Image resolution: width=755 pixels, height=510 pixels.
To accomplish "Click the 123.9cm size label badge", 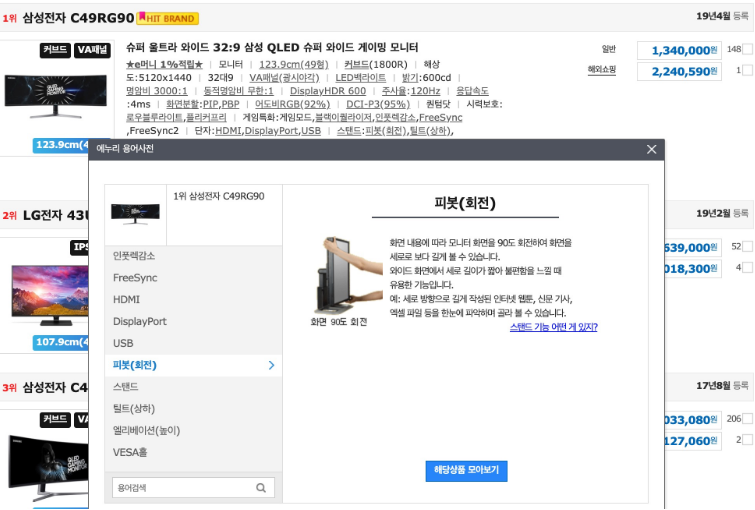I will (x=61, y=145).
